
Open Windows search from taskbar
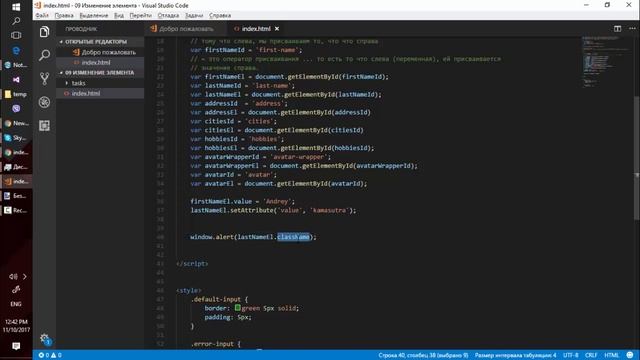point(16,21)
